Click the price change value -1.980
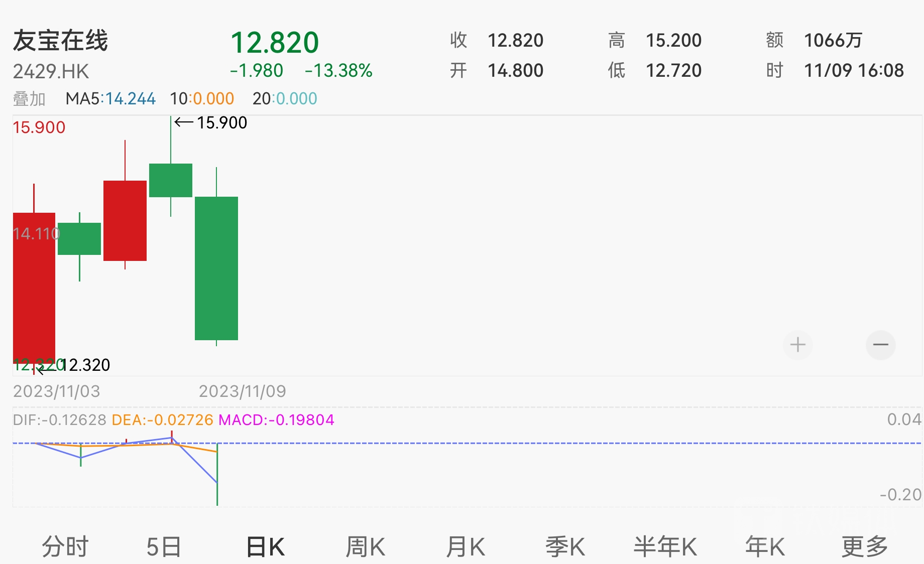924x564 pixels. 257,71
